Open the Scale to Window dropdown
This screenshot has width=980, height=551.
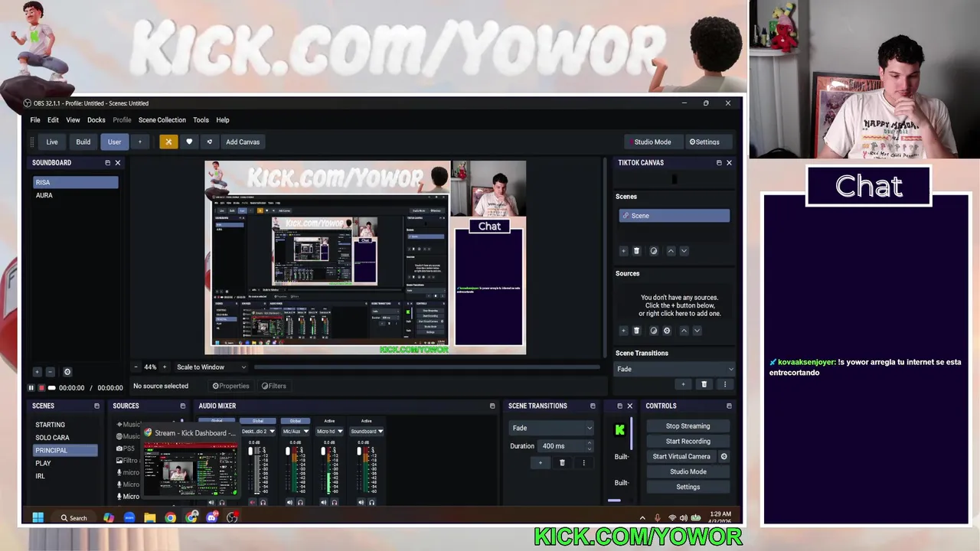point(211,367)
